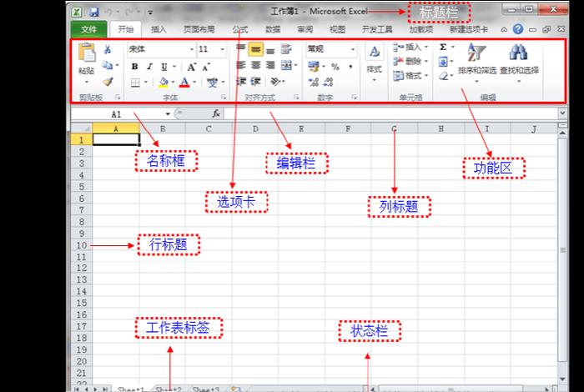Click the Decrease Font Size icon
The height and width of the screenshot is (392, 584).
click(x=206, y=68)
